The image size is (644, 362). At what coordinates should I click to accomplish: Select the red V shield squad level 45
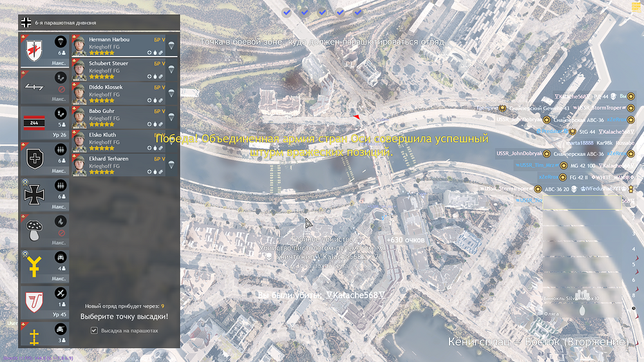click(44, 302)
